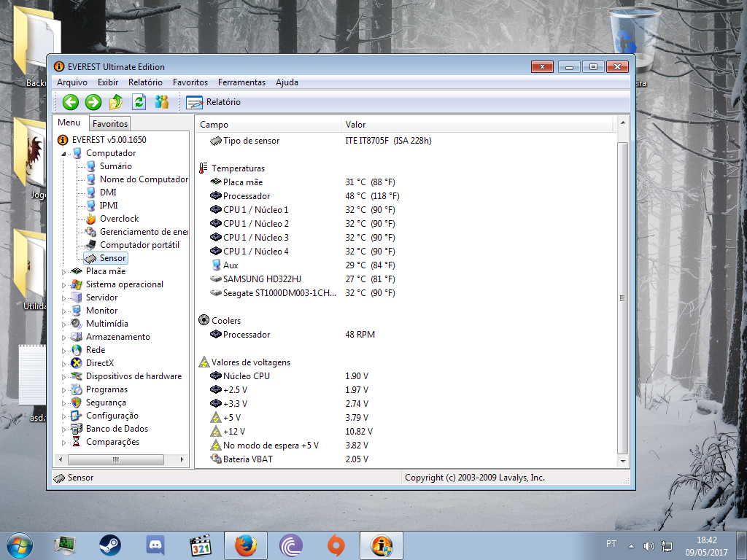The width and height of the screenshot is (747, 560).
Task: Click the list's vertical scrollbar thumb
Action: click(x=622, y=297)
